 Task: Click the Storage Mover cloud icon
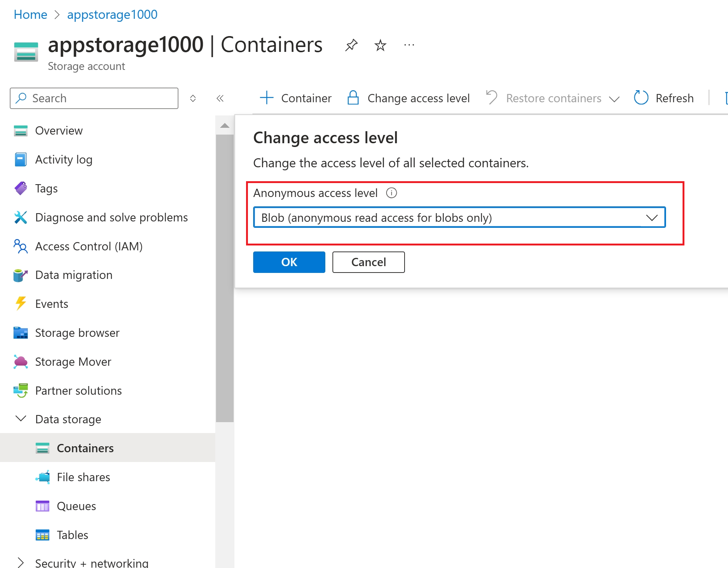pos(21,362)
